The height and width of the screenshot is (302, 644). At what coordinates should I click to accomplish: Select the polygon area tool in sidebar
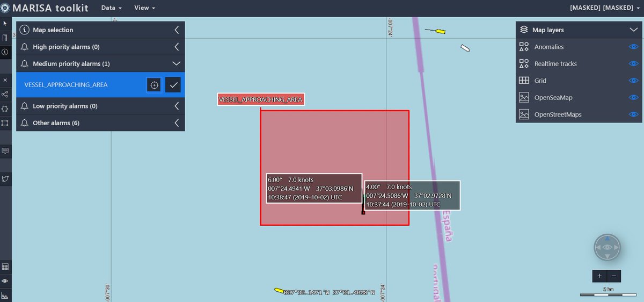5,109
